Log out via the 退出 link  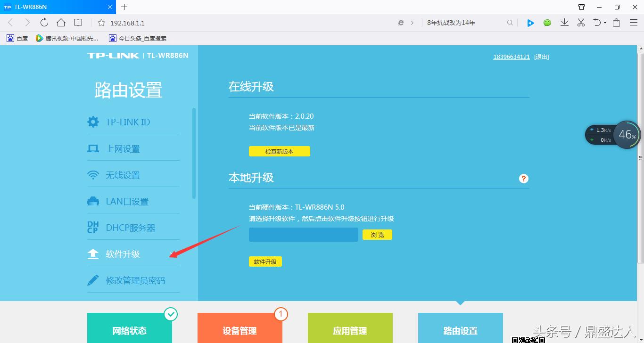540,57
